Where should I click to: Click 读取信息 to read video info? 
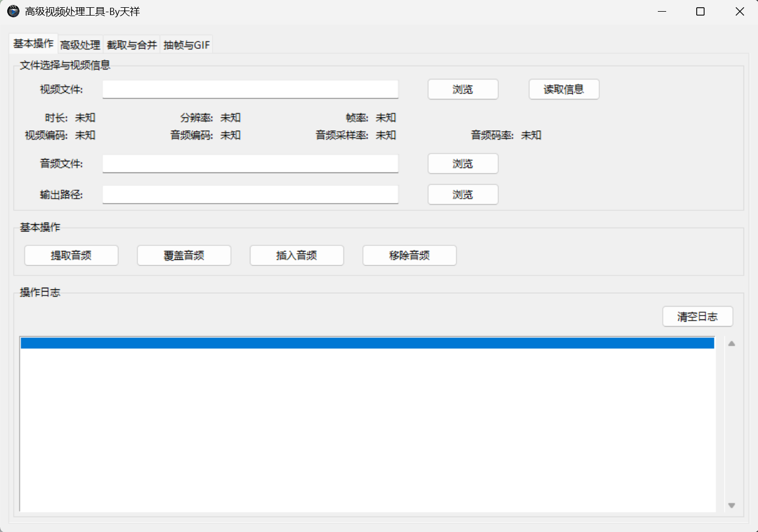click(x=564, y=89)
